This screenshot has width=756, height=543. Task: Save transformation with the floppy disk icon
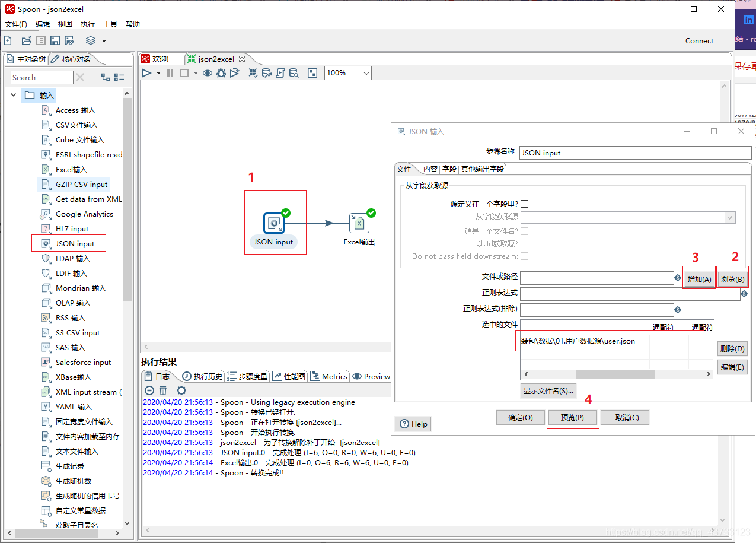[x=55, y=40]
